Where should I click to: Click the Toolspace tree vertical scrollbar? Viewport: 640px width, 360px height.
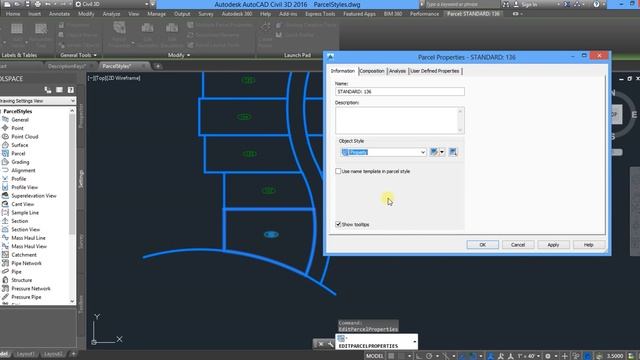[72, 206]
